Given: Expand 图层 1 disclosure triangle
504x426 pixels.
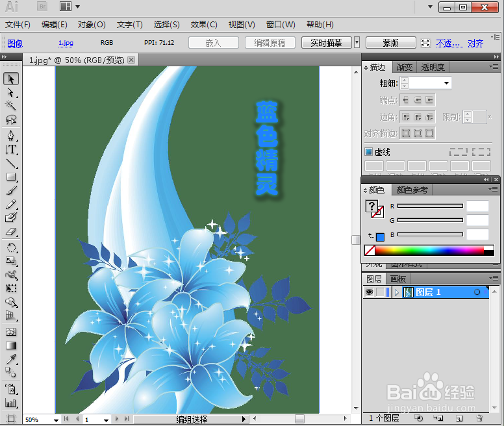Looking at the screenshot, I should (x=397, y=292).
